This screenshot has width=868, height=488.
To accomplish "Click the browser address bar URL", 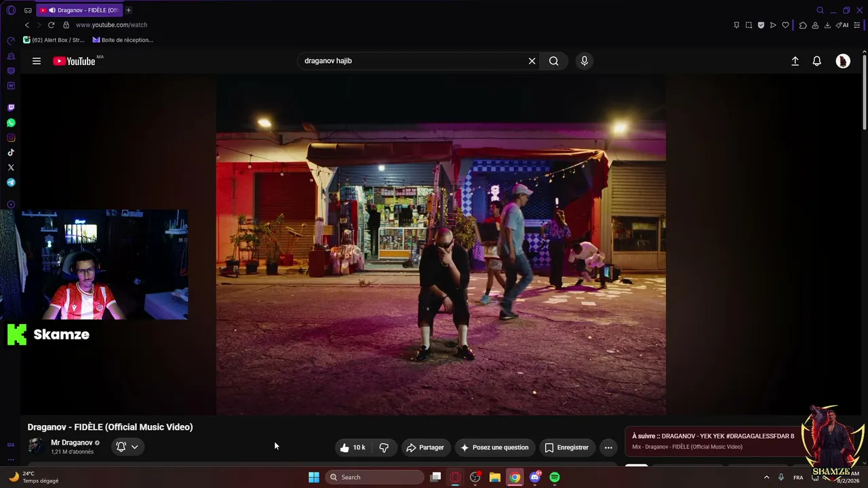I will point(111,25).
